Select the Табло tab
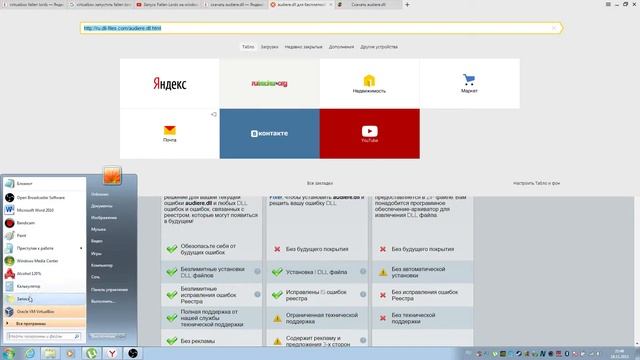 pos(248,47)
